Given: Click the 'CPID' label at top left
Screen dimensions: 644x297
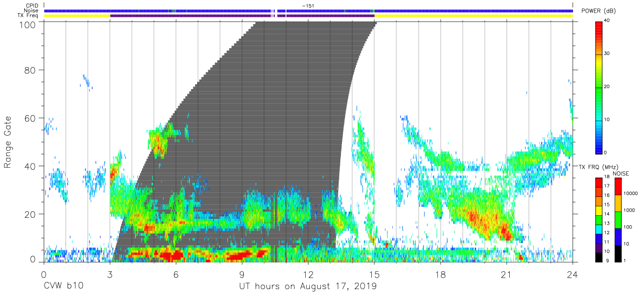Looking at the screenshot, I should [31, 6].
